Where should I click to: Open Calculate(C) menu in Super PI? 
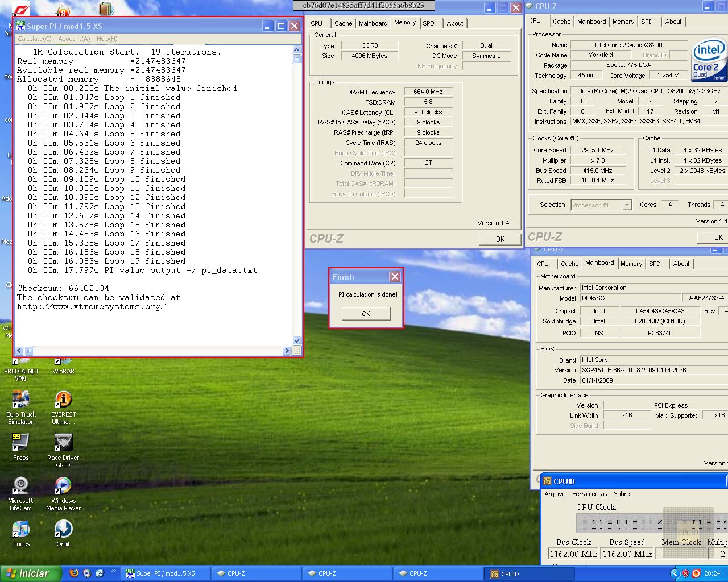[x=34, y=39]
